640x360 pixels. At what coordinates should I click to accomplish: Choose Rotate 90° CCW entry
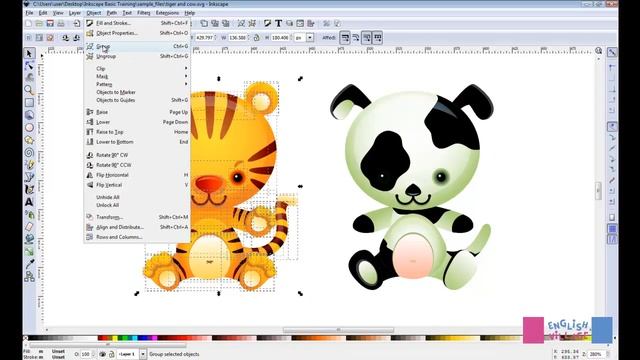pos(137,165)
